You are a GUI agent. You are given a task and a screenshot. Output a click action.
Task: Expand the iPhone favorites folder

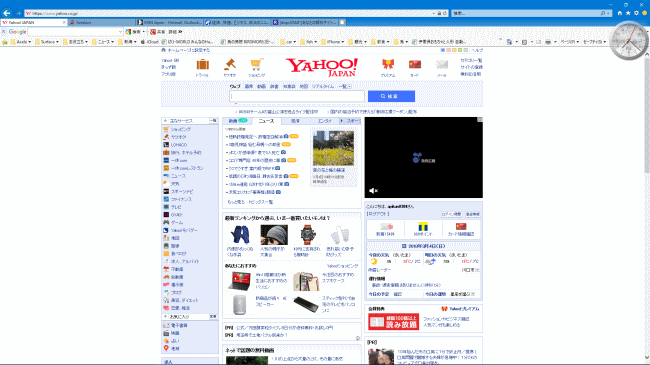(332, 42)
